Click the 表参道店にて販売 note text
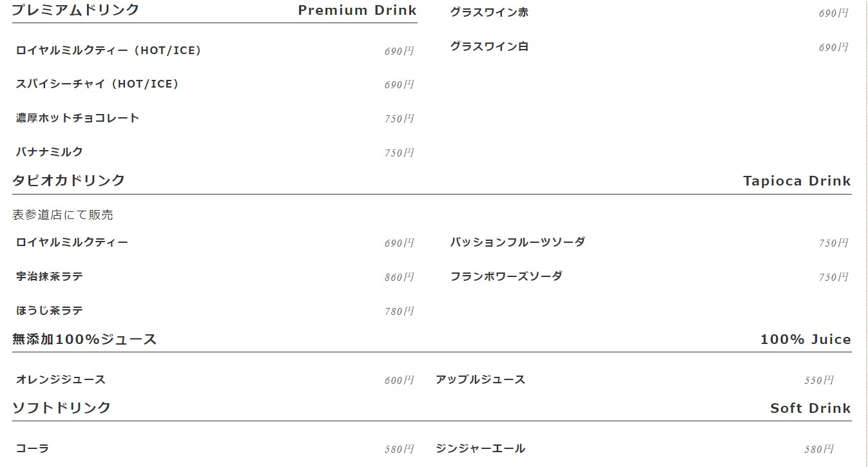 [x=63, y=215]
